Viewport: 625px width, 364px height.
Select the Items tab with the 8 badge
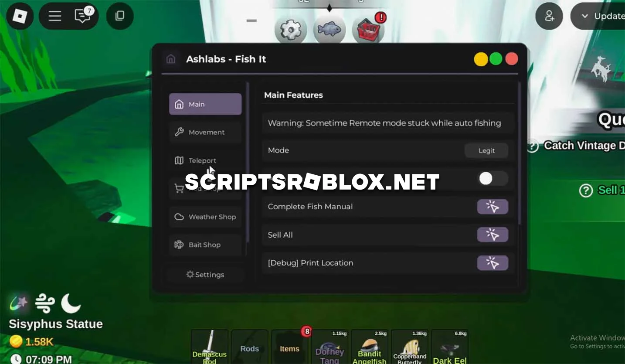[289, 349]
